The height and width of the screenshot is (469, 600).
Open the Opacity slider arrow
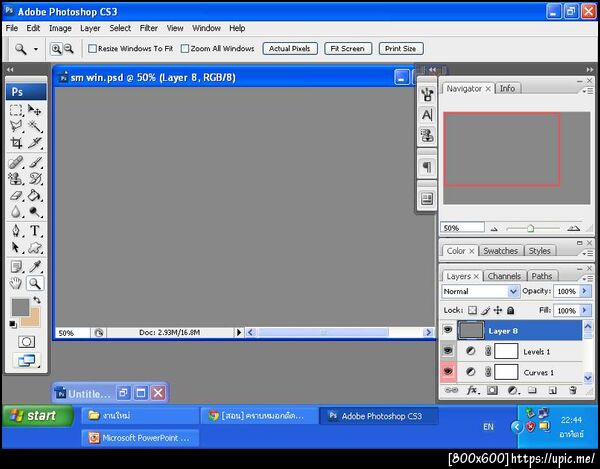584,291
